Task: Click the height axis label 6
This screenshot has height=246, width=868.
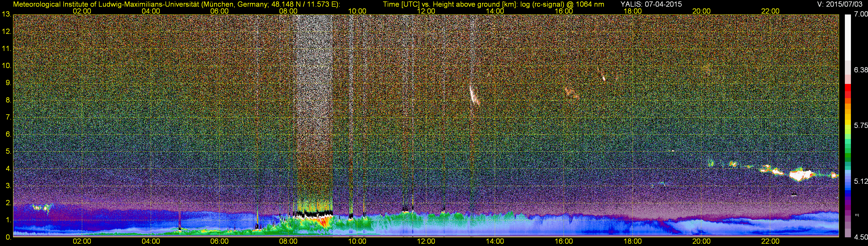Action: [8, 135]
